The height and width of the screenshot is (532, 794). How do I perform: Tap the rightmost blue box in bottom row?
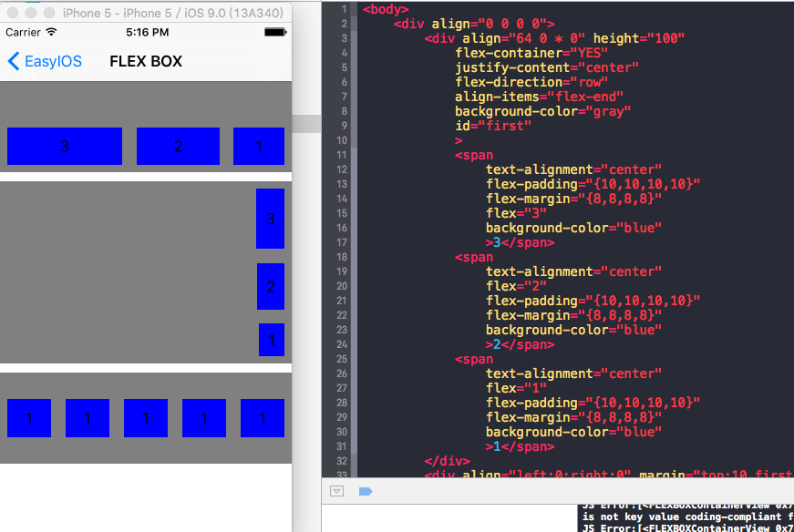263,418
